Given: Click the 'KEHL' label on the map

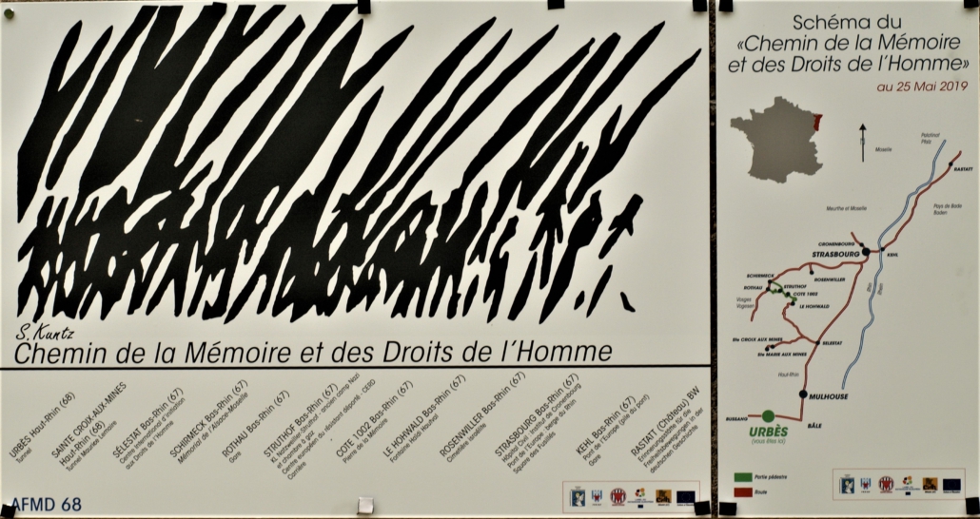Looking at the screenshot, I should (892, 255).
